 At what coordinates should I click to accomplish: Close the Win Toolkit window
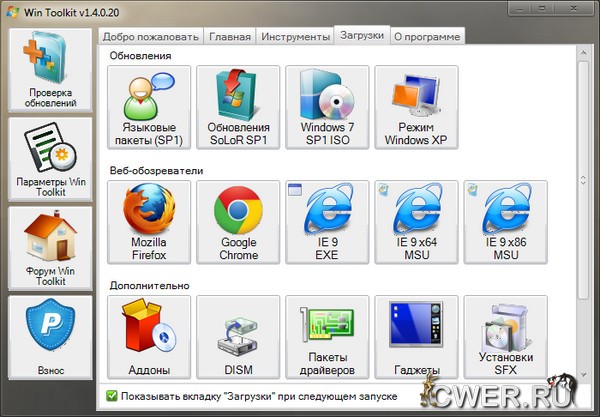pyautogui.click(x=573, y=8)
